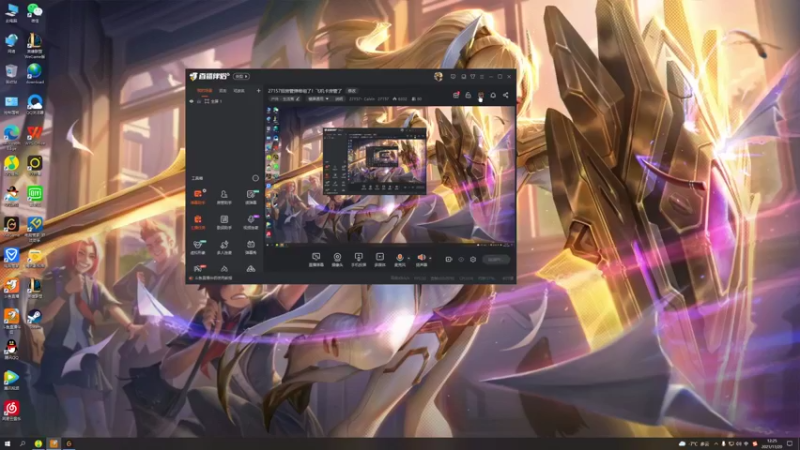Open the gear settings in bottom toolbar
Screen dimensions: 800x450
(473, 259)
